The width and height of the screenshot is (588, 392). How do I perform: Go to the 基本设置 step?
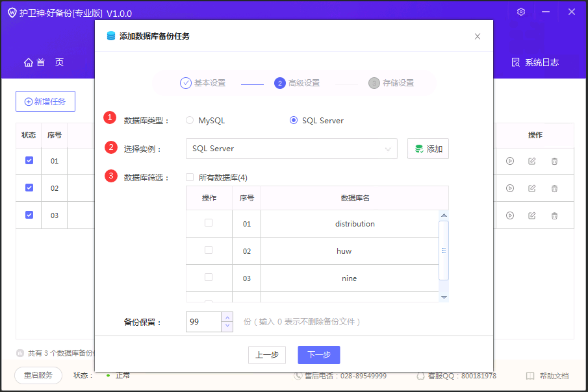203,83
